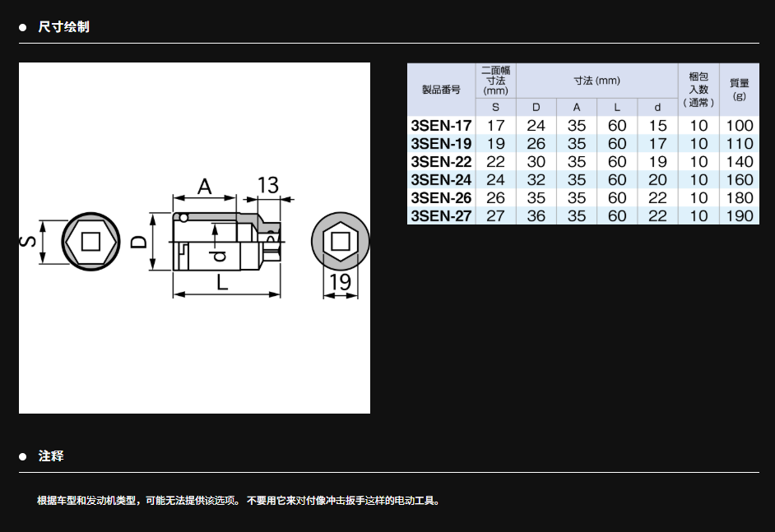
Task: Click the dimension label L in the drawing
Action: click(x=222, y=283)
